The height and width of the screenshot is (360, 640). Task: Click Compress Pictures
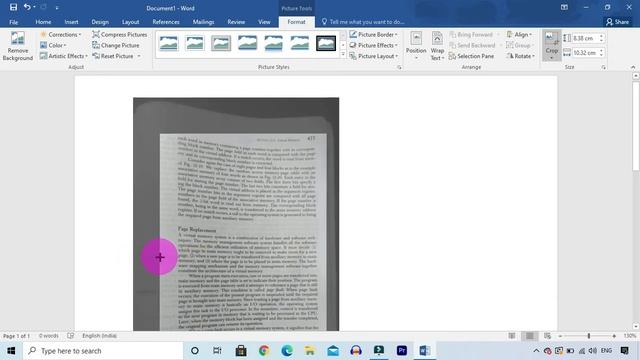[120, 35]
